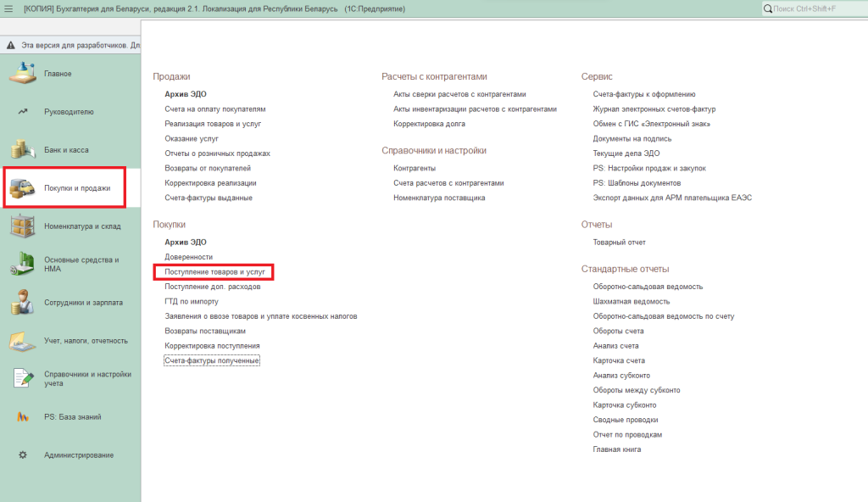Click the Главное section icon
868x502 pixels.
[23, 73]
